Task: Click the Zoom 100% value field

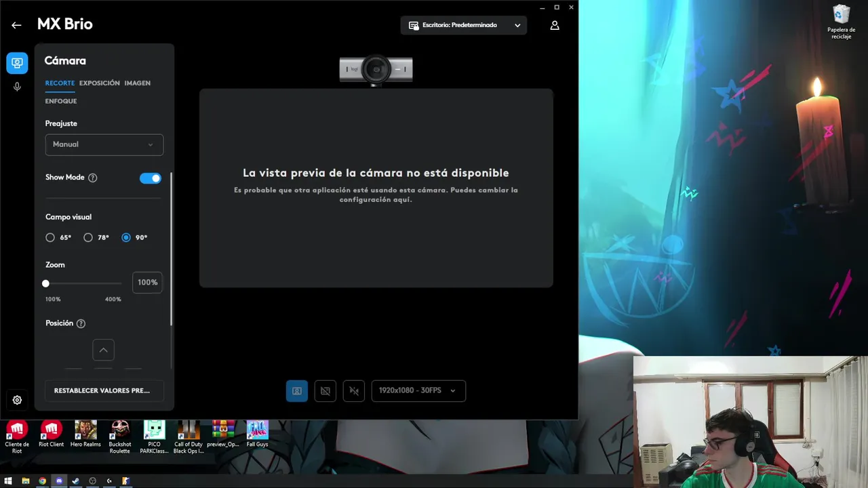Action: pos(147,283)
